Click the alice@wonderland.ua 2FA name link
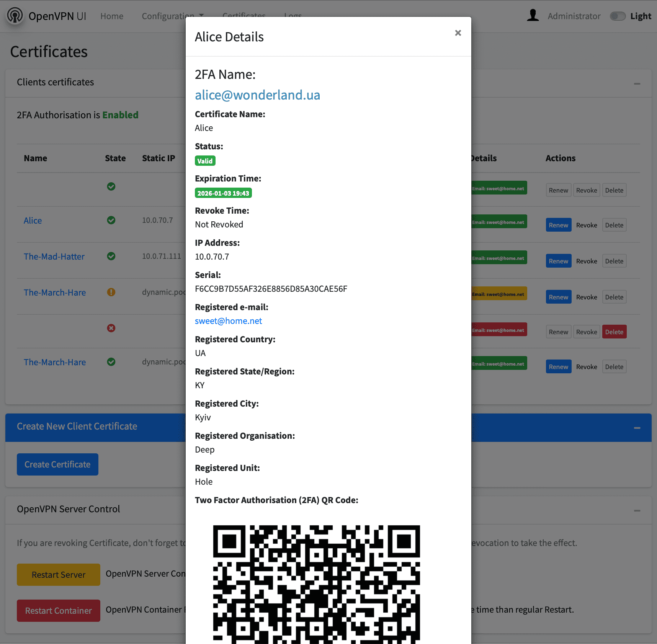 [257, 95]
